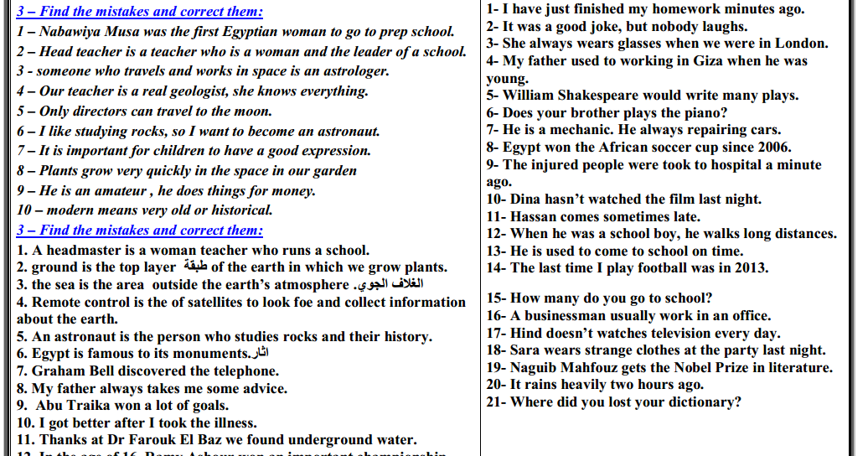Click sentence 'Only directors can travel to the moon'

point(144,111)
